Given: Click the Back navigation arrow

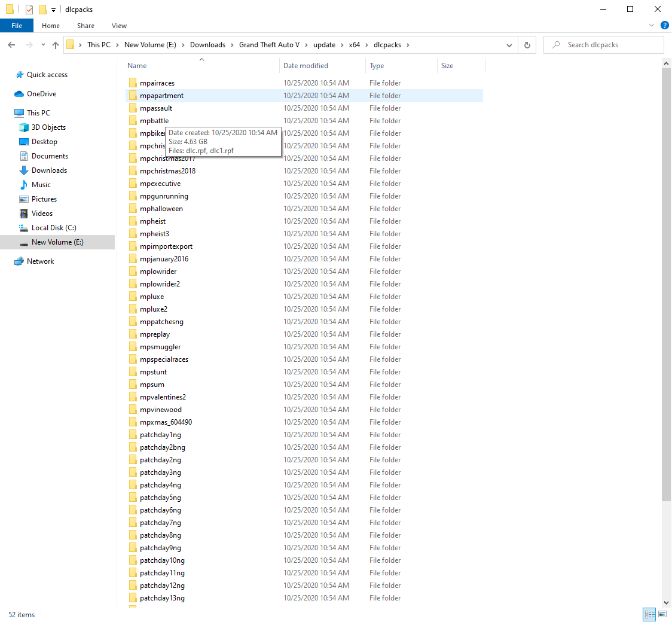Looking at the screenshot, I should point(11,45).
